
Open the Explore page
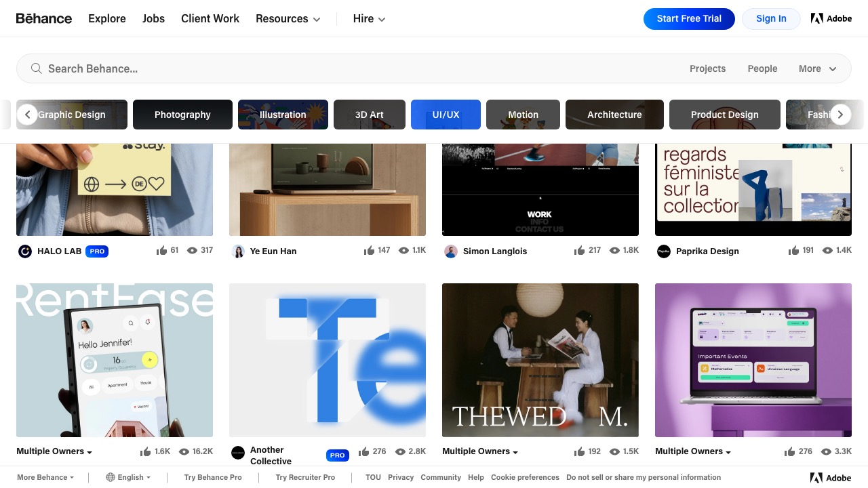[x=107, y=18]
